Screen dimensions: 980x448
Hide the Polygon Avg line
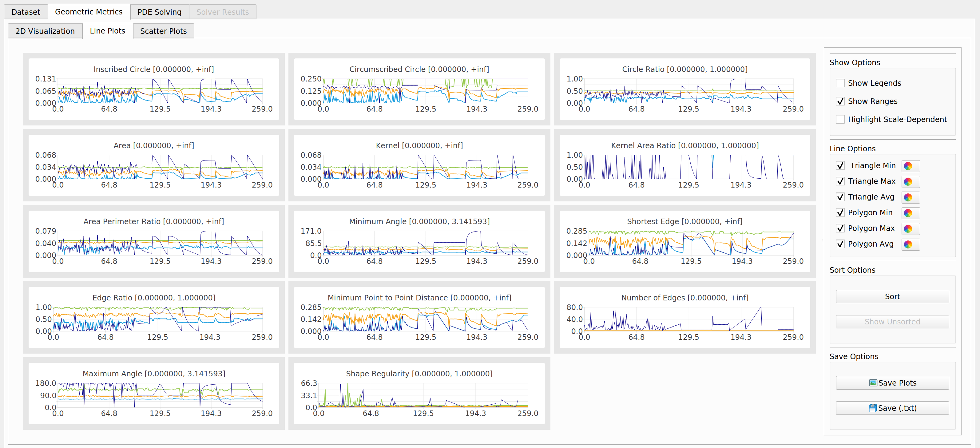click(x=840, y=244)
